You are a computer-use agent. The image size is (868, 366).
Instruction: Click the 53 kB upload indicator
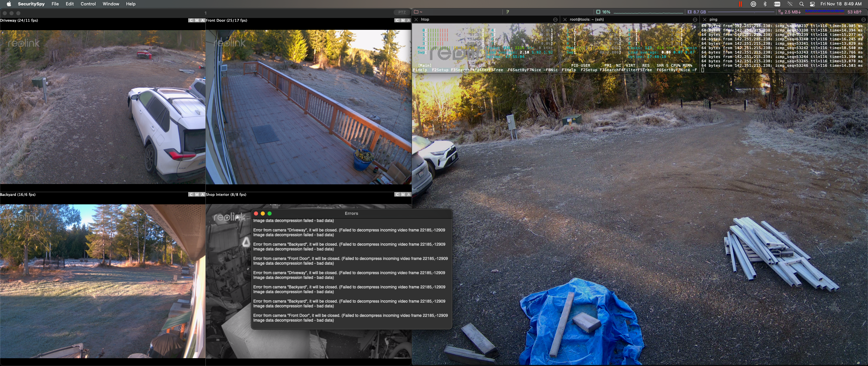[854, 12]
